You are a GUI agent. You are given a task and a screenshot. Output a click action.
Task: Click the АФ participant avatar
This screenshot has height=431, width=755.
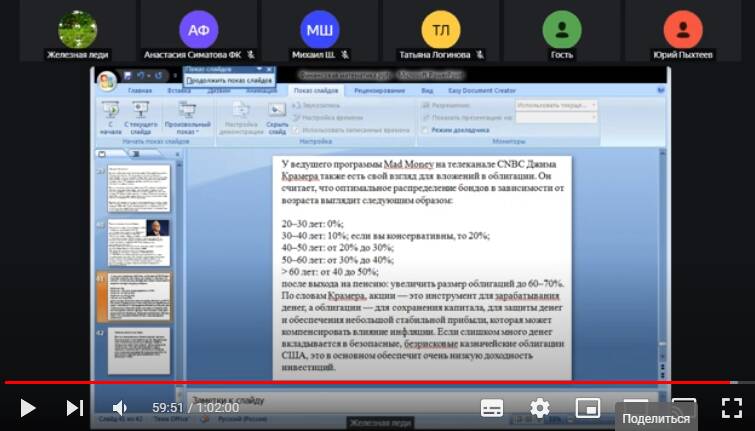pyautogui.click(x=198, y=30)
